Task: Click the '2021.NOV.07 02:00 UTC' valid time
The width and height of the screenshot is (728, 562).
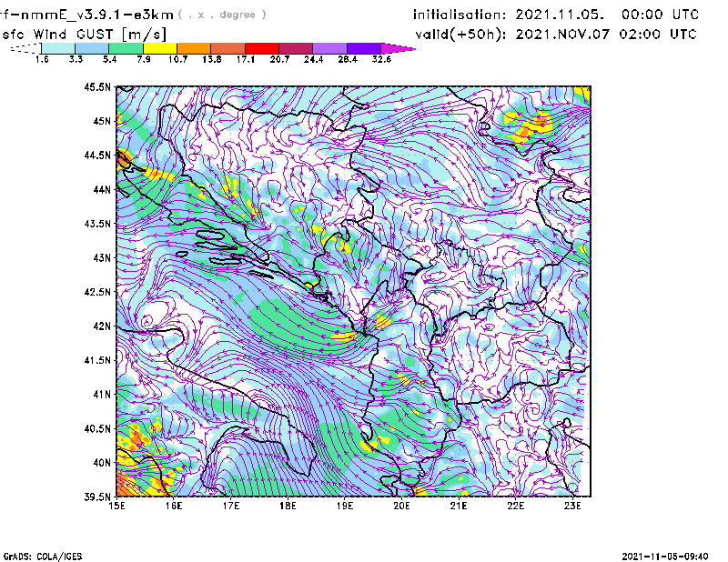Action: pyautogui.click(x=606, y=35)
